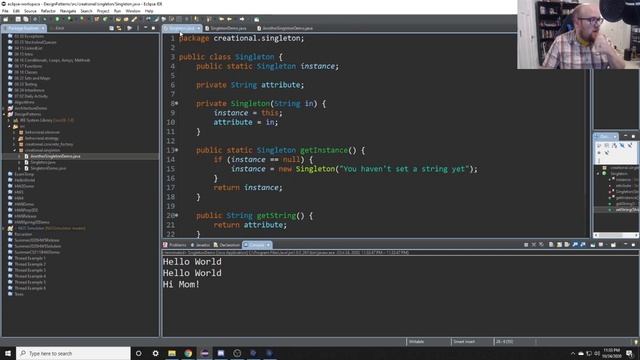Toggle Scroll Lock in Console toolbar
This screenshot has height=360, width=640.
coord(559,245)
